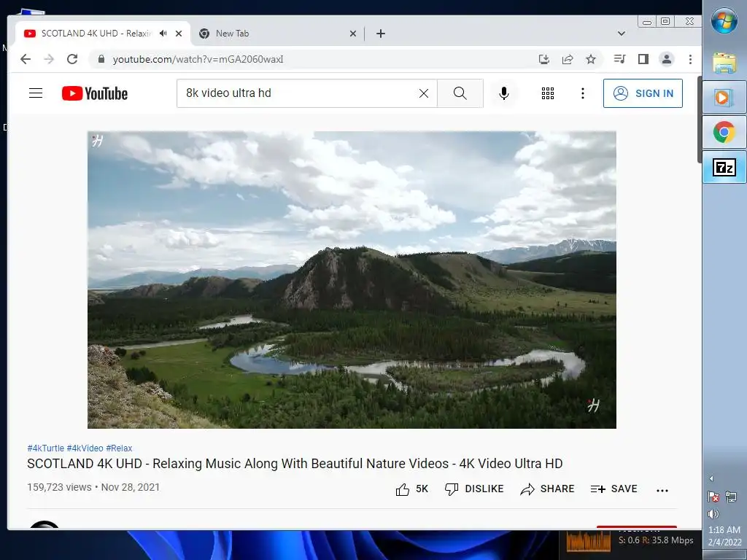
Task: Open a new tab with plus button
Action: (x=381, y=34)
